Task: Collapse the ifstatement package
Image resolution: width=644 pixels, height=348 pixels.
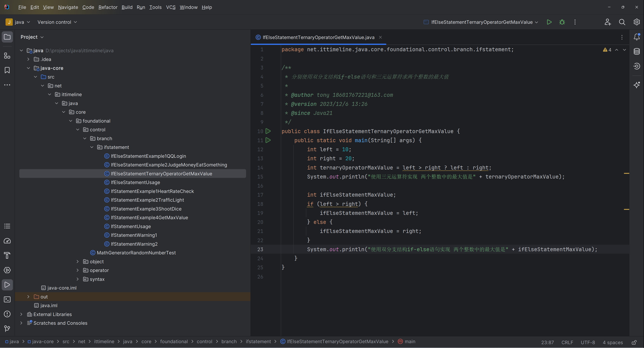Action: (92, 147)
